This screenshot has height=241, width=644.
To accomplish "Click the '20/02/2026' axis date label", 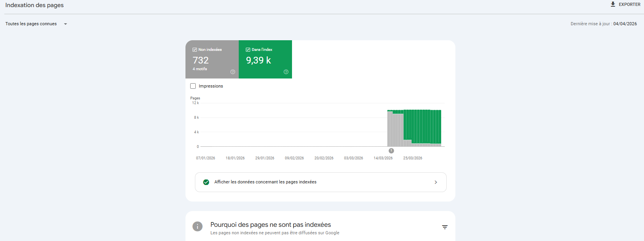I will [x=324, y=158].
